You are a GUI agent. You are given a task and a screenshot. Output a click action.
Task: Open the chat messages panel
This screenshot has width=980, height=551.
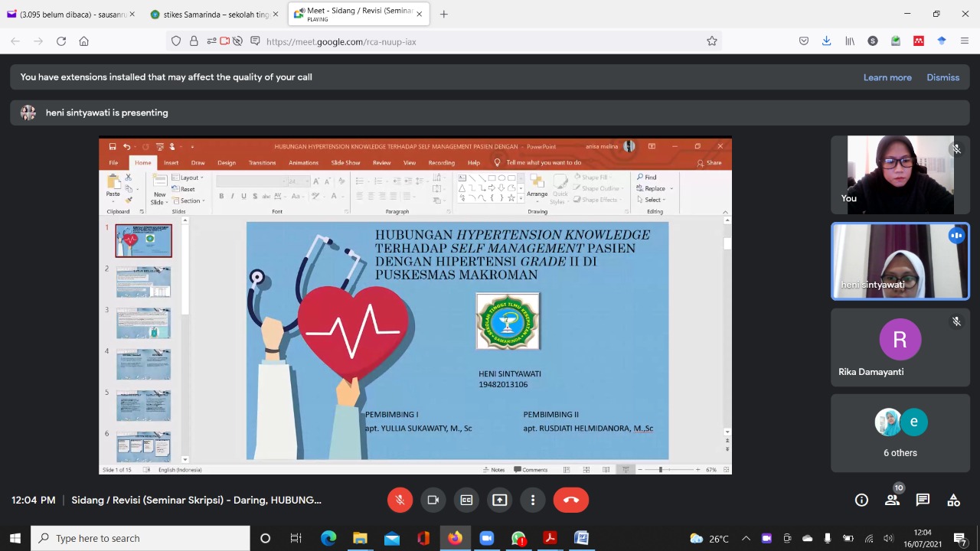point(923,500)
